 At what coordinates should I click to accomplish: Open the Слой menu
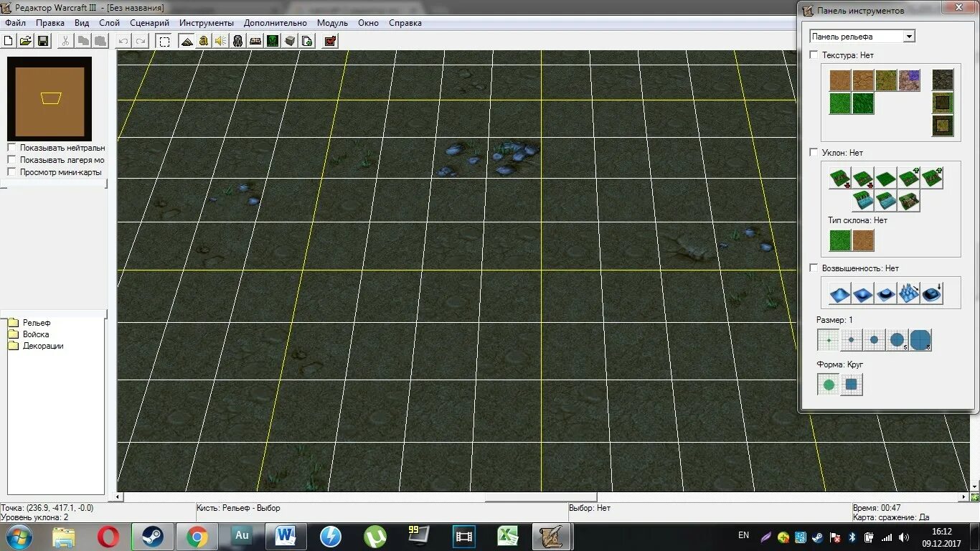point(110,23)
